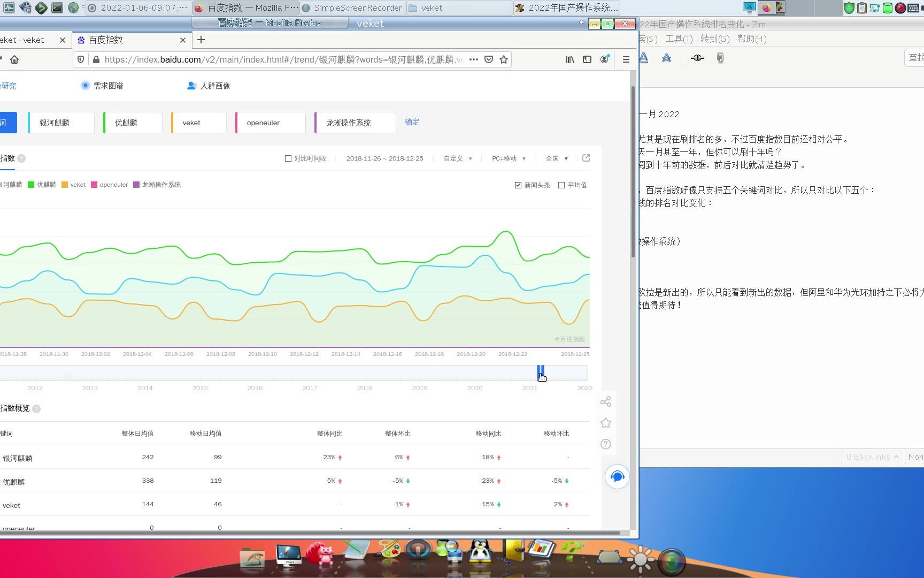Click the share icon beside chart
Image resolution: width=924 pixels, height=578 pixels.
606,401
